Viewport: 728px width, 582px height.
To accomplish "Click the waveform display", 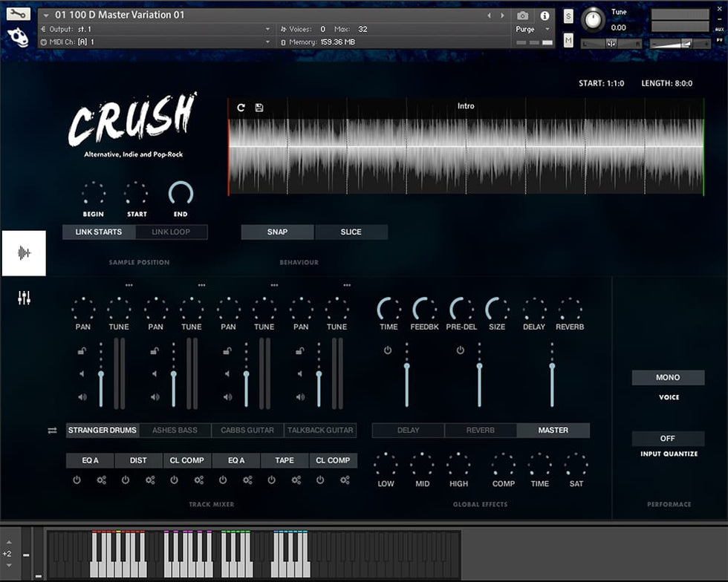I will pos(466,152).
